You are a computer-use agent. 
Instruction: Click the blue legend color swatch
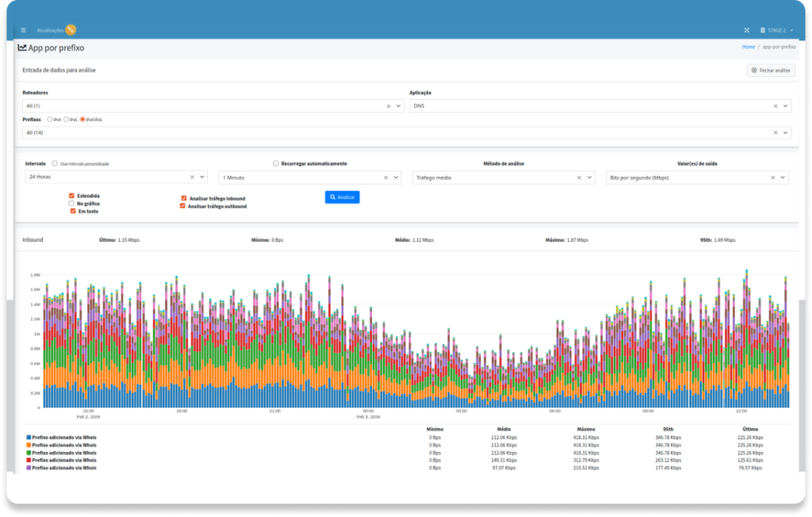[29, 437]
